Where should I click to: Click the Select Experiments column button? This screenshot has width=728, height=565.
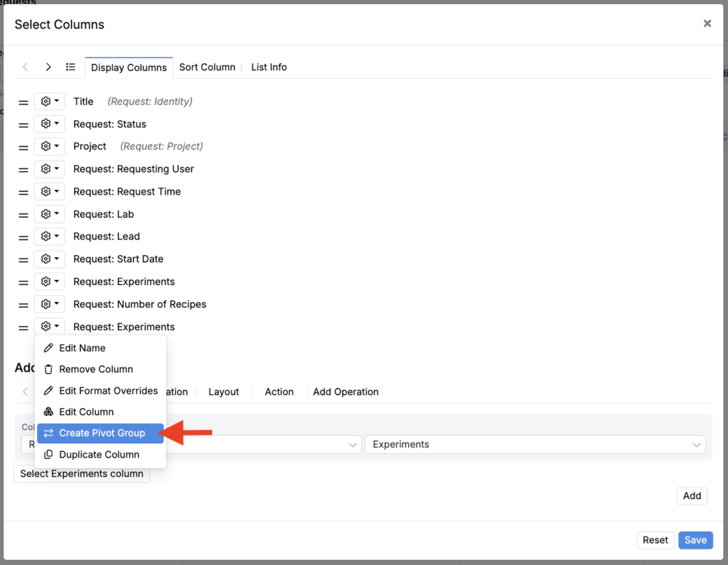point(82,474)
